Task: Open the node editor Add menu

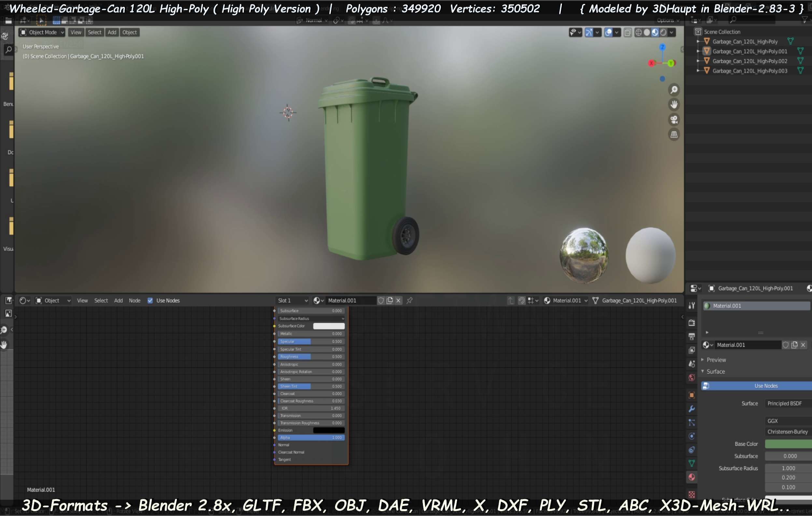Action: 119,300
